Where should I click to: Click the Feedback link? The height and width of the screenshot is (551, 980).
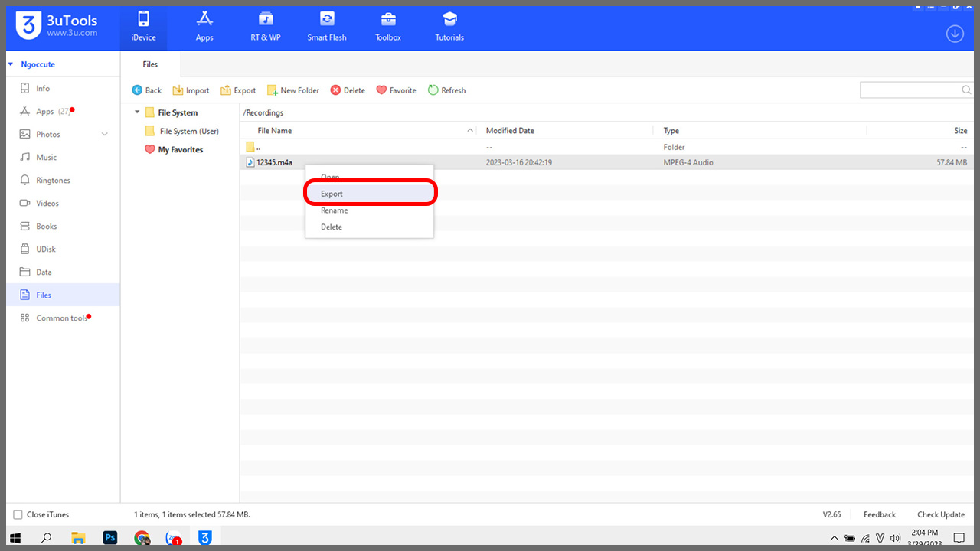(x=880, y=515)
